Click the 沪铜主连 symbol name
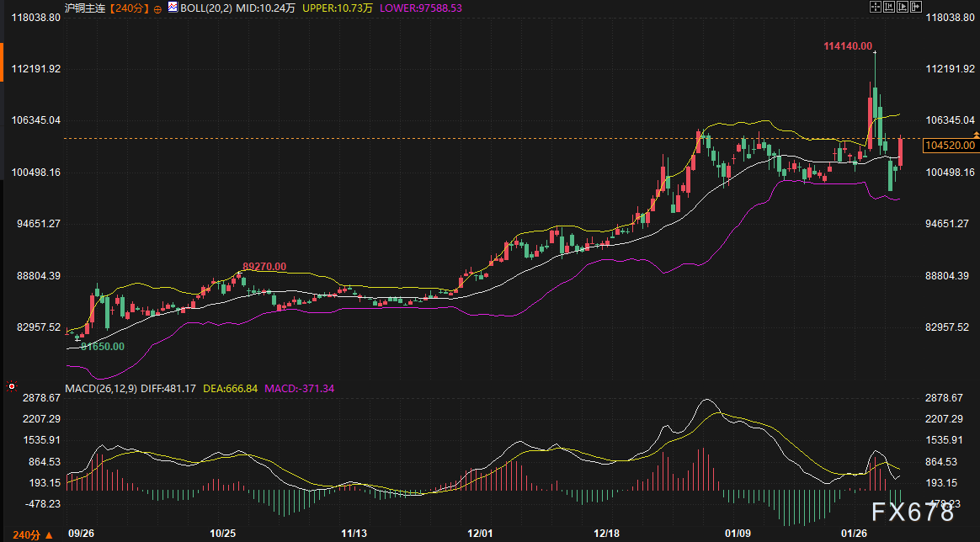980x542 pixels. (x=87, y=8)
